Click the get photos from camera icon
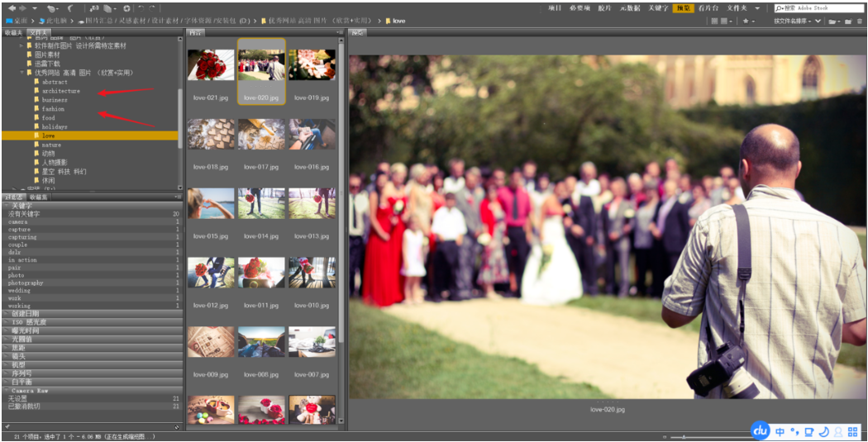 click(x=94, y=9)
